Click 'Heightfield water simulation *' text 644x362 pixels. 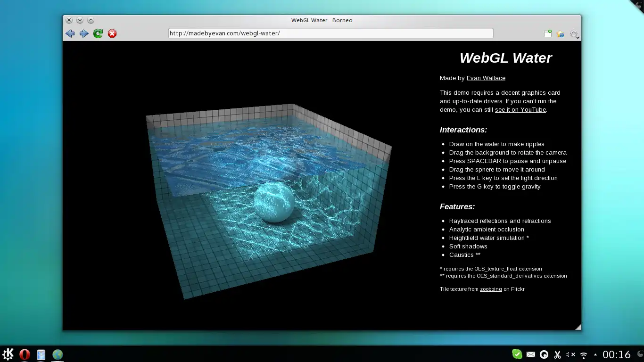point(489,238)
